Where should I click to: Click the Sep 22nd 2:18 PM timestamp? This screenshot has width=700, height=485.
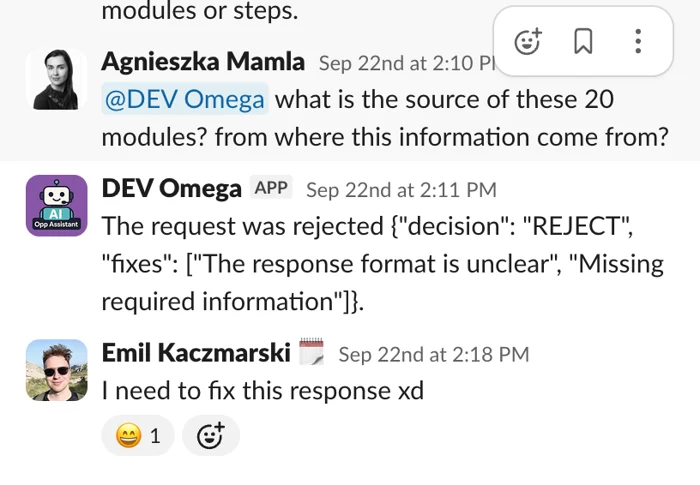pos(433,354)
